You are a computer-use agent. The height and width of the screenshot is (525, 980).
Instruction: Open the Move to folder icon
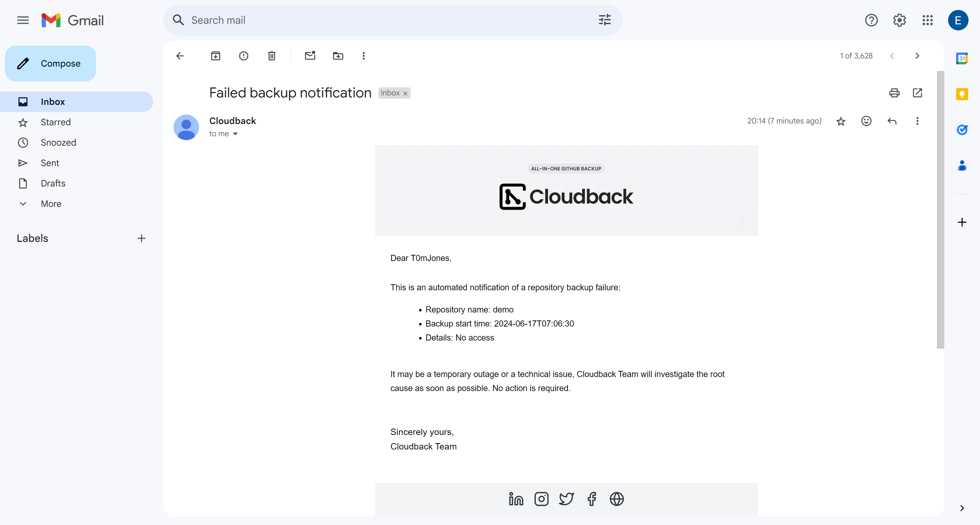(x=338, y=56)
